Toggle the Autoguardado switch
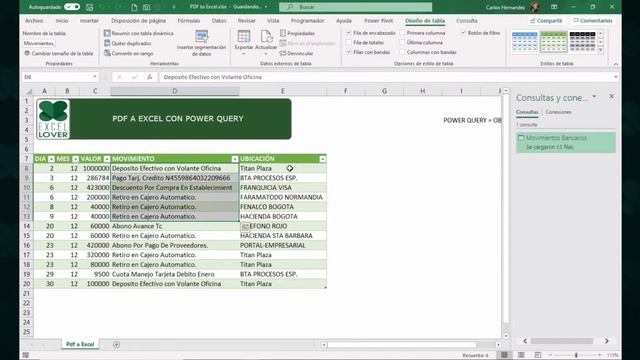 72,7
